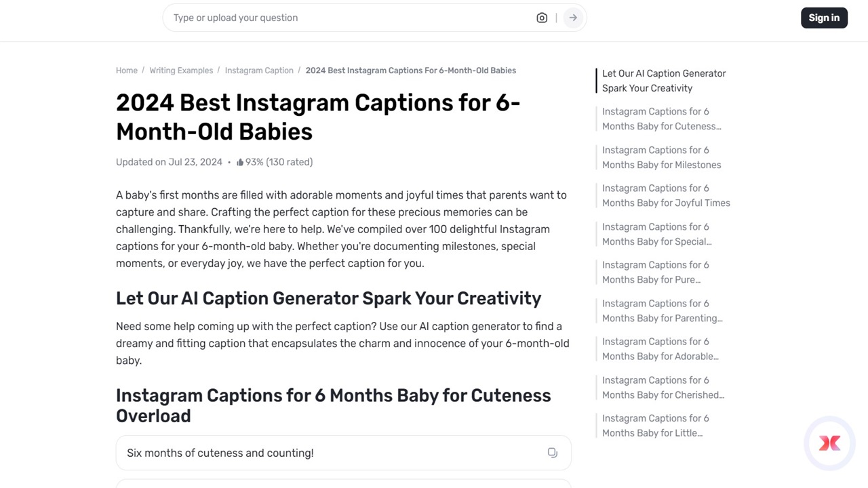Open the Writing Examples breadcrumb link
Viewport: 868px width, 488px height.
click(x=181, y=70)
